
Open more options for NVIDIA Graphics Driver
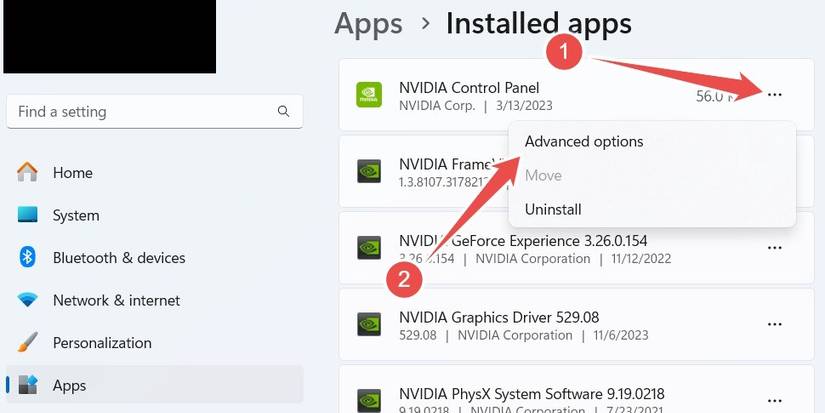point(774,324)
